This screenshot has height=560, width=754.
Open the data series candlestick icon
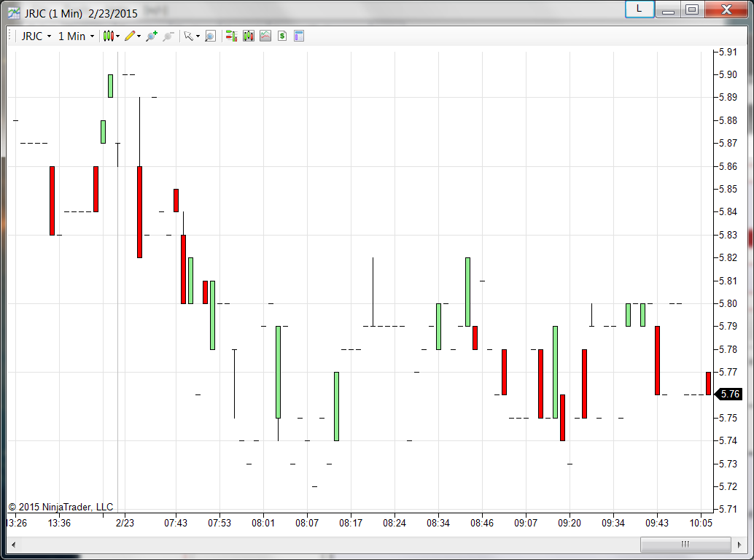click(x=248, y=36)
